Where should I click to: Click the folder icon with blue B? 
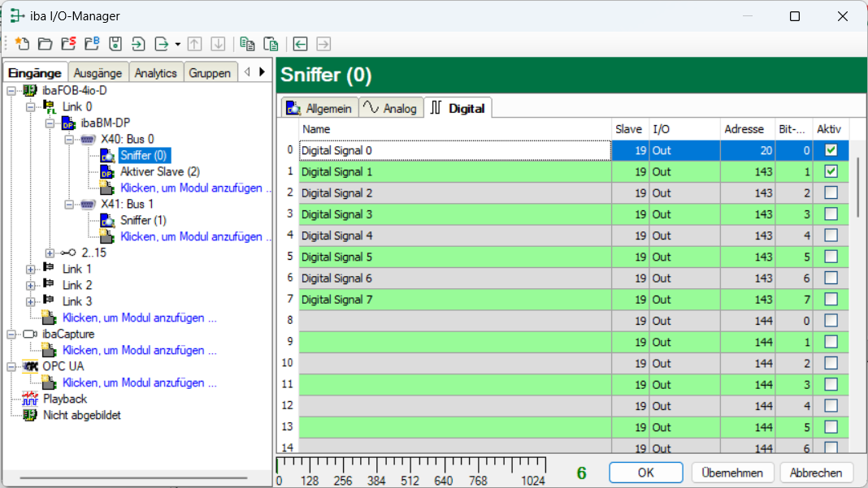(x=92, y=44)
